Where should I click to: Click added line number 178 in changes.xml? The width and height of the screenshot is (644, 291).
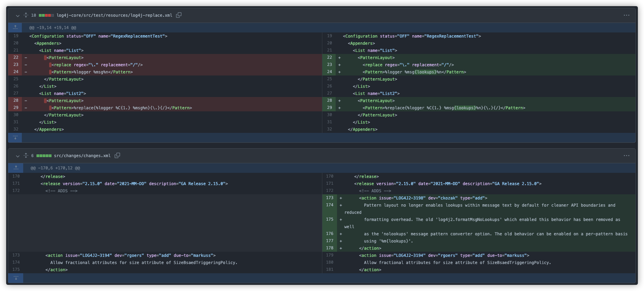[x=330, y=248]
